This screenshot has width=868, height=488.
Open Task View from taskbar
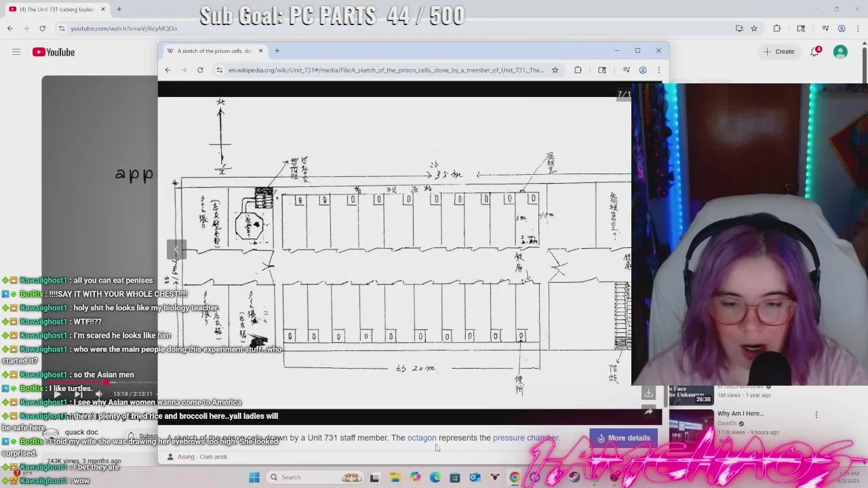point(374,477)
